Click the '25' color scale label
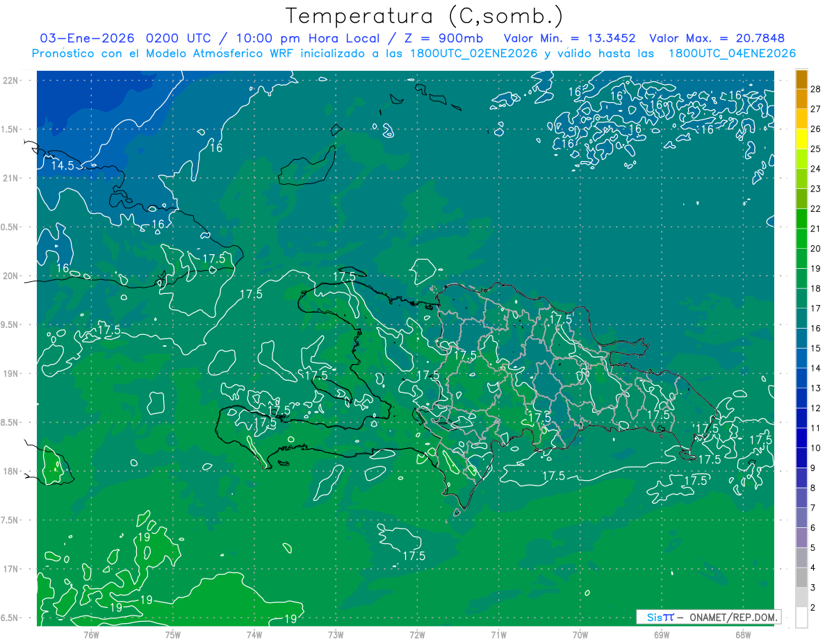The image size is (834, 644). [x=816, y=149]
